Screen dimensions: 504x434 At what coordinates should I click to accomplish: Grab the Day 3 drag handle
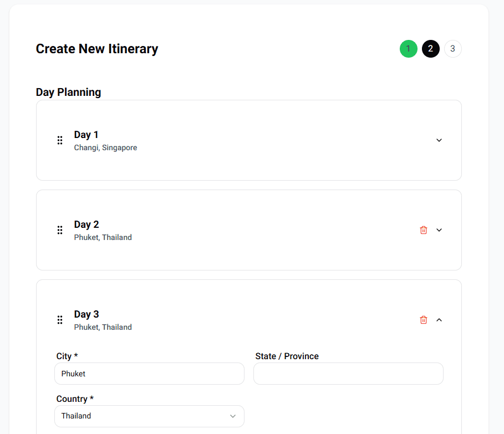60,320
